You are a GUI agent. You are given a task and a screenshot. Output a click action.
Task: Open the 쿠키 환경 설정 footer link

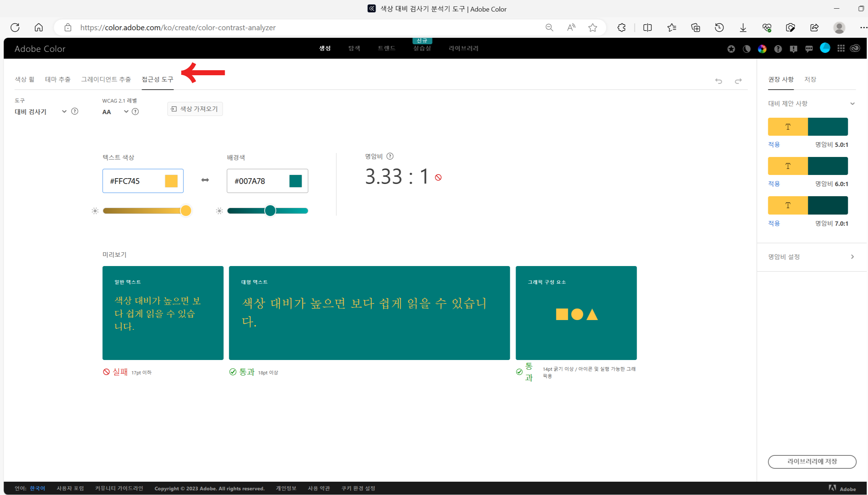[x=358, y=488]
